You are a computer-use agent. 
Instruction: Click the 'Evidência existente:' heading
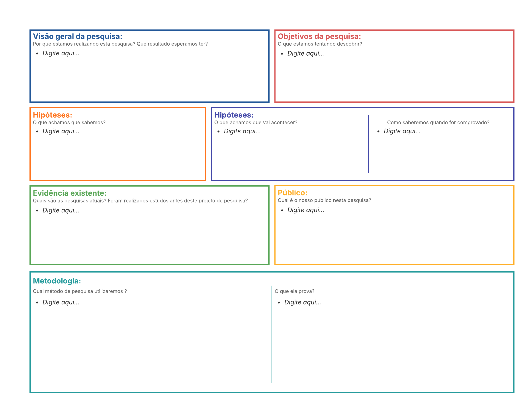tap(70, 193)
